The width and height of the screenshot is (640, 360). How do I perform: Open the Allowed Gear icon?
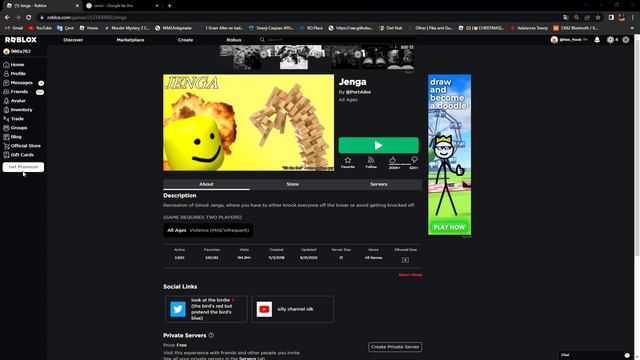[405, 260]
